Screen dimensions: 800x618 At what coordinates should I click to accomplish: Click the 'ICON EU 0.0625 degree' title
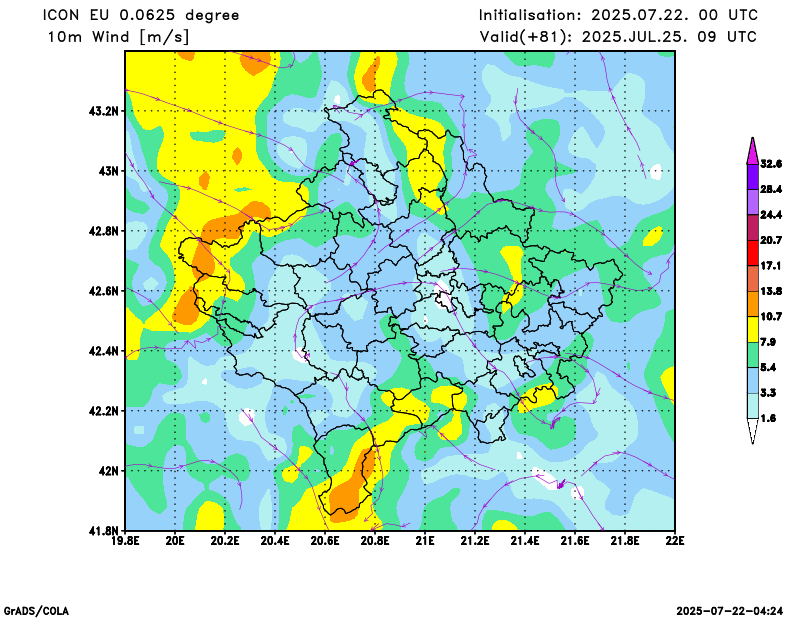141,16
